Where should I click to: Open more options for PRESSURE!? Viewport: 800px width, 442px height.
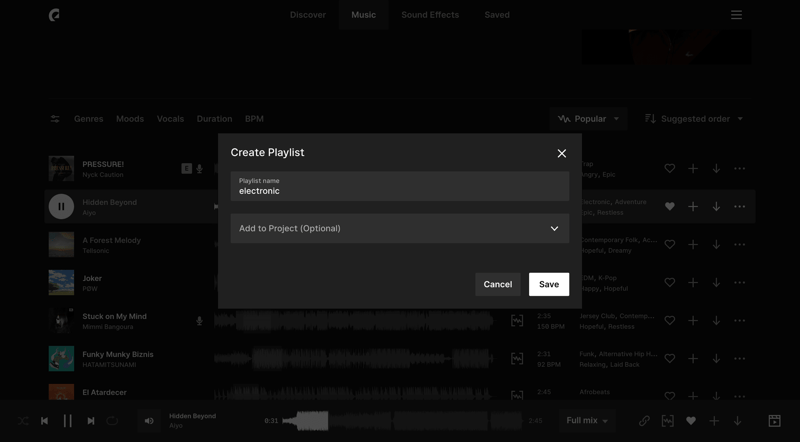point(739,168)
